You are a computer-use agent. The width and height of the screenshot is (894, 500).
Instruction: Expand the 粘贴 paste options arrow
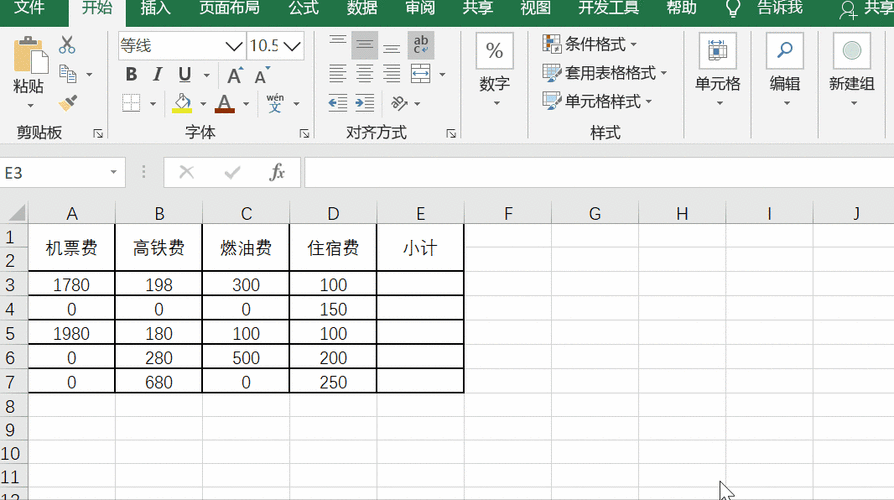(x=30, y=105)
